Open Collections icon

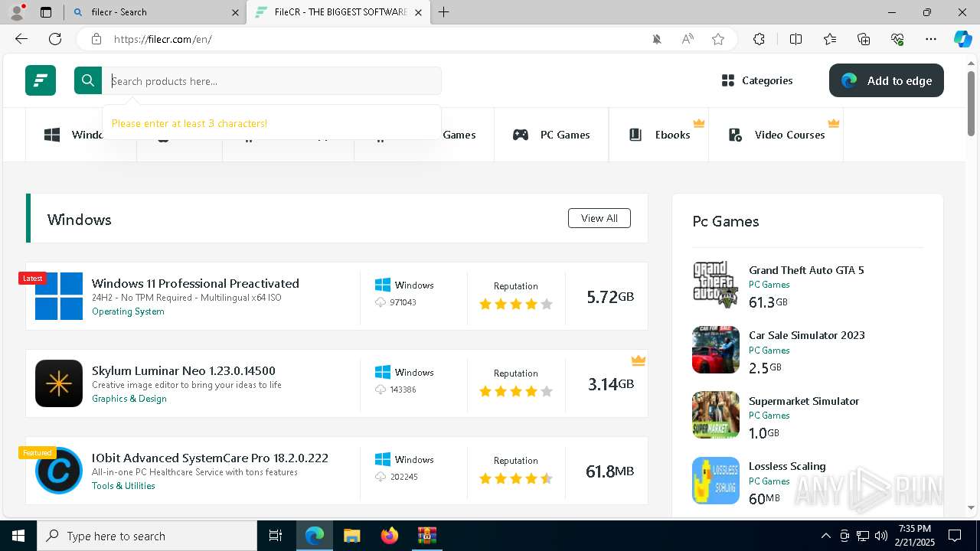coord(864,39)
